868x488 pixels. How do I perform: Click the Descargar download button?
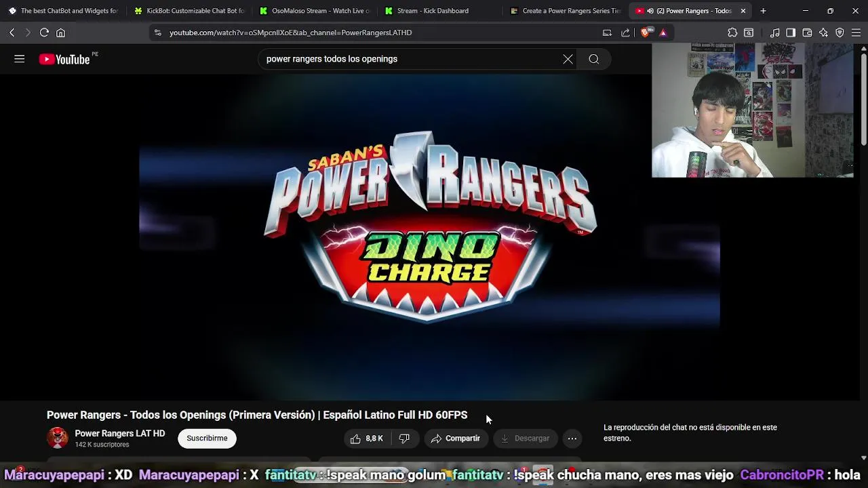click(525, 439)
